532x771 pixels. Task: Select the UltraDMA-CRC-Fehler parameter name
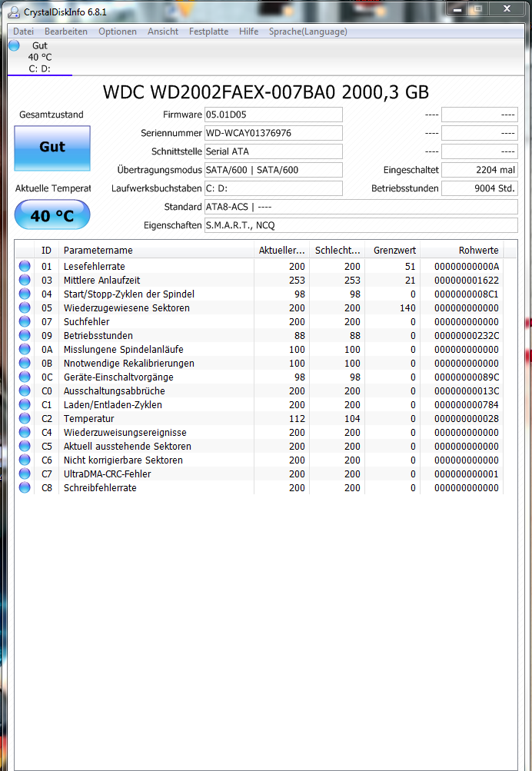coord(107,474)
